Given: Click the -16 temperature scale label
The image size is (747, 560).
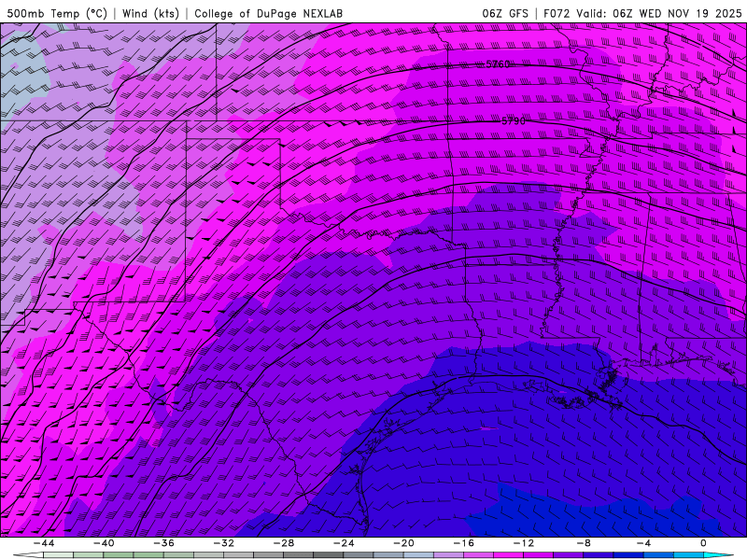Looking at the screenshot, I should 463,543.
